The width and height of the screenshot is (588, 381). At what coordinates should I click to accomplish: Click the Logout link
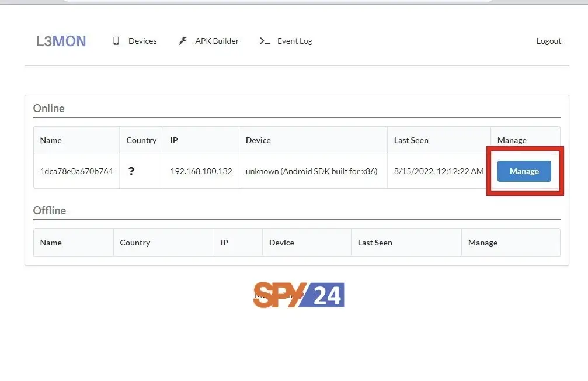click(549, 41)
